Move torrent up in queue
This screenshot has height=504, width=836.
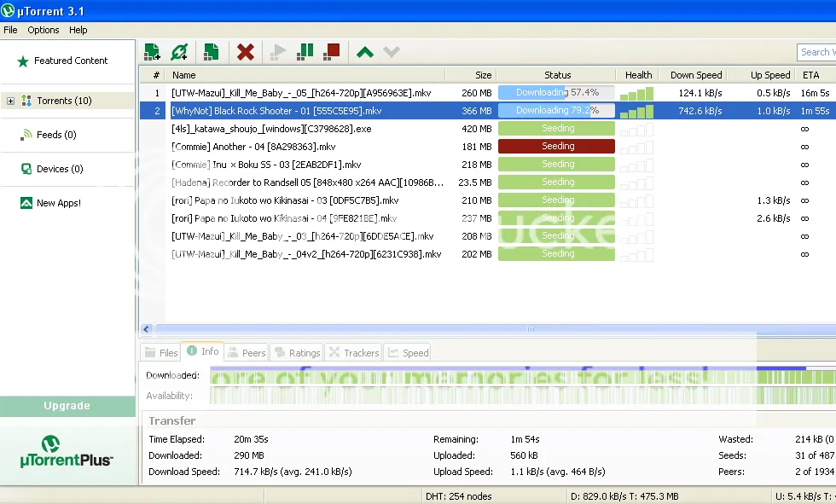tap(365, 52)
